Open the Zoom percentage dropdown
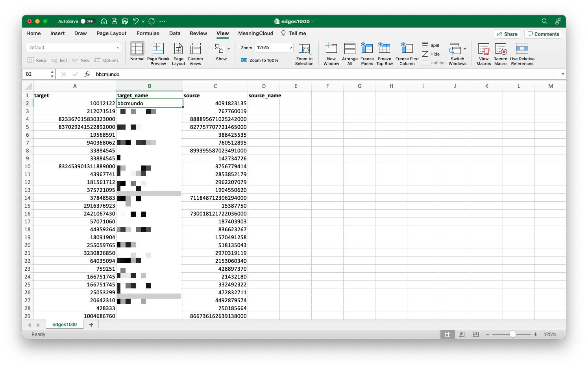The image size is (588, 368). coord(289,47)
